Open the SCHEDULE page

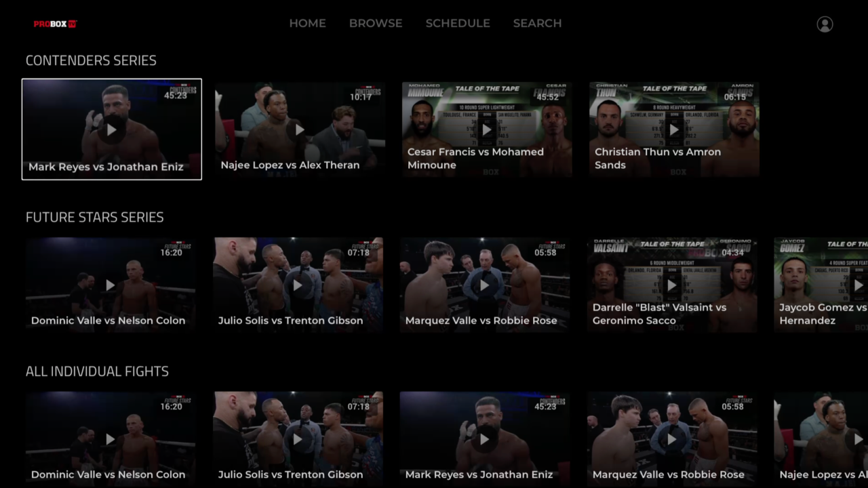tap(458, 23)
